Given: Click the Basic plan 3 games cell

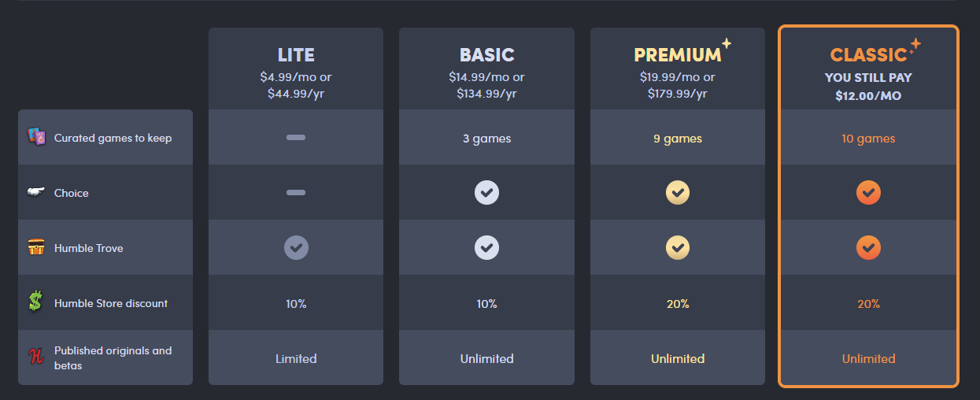Looking at the screenshot, I should click(x=486, y=139).
